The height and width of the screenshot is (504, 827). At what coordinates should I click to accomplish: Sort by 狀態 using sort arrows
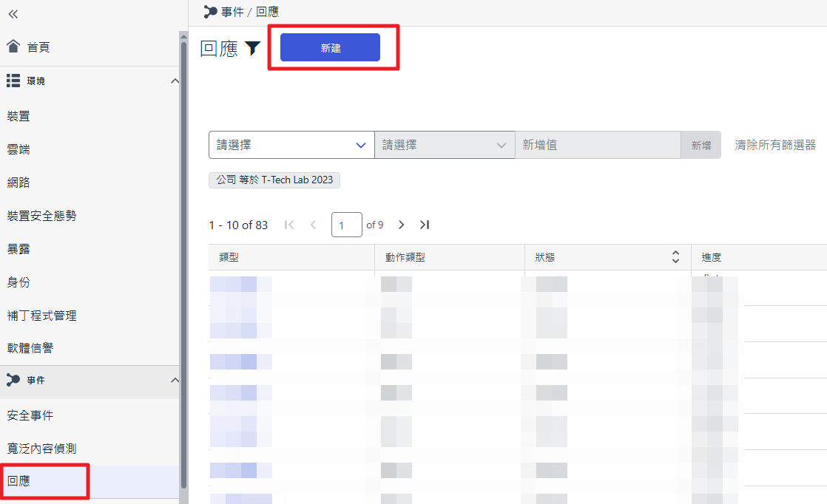(675, 257)
